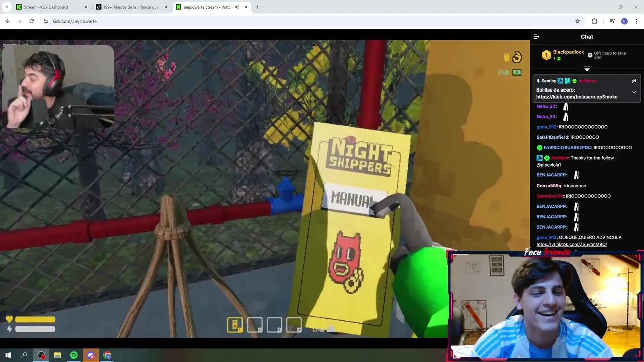Viewport: 644px width, 362px height.
Task: Click username gena_912 saying IRIOOOO
Action: pos(546,127)
